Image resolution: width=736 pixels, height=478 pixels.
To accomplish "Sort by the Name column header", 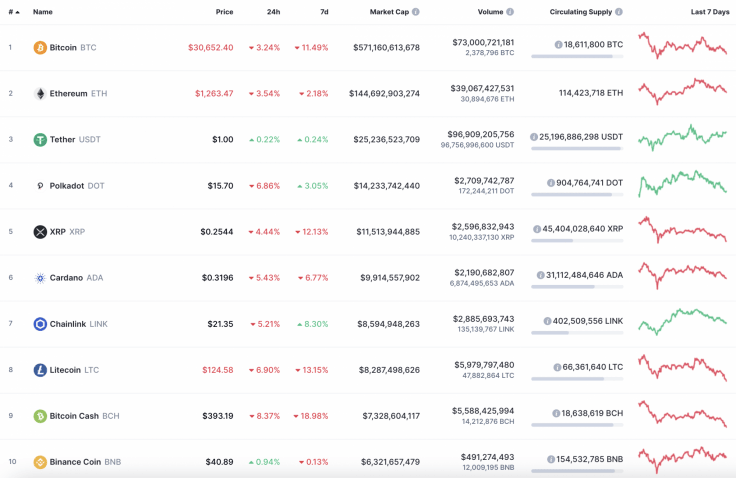I will click(43, 12).
